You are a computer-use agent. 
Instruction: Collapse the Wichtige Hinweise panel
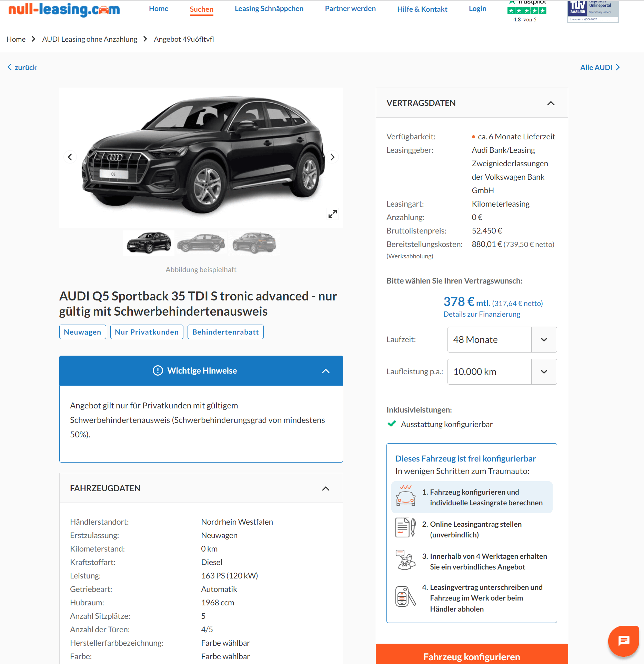tap(325, 371)
